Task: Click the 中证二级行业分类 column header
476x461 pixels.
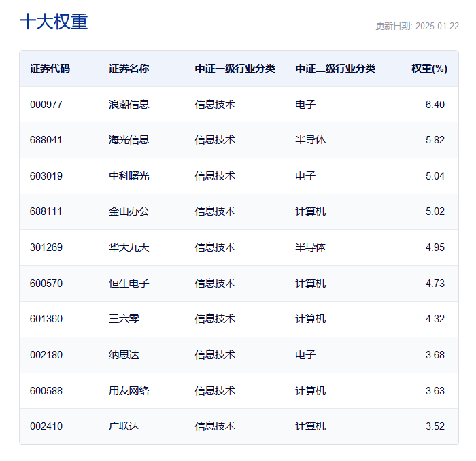Action: 335,69
